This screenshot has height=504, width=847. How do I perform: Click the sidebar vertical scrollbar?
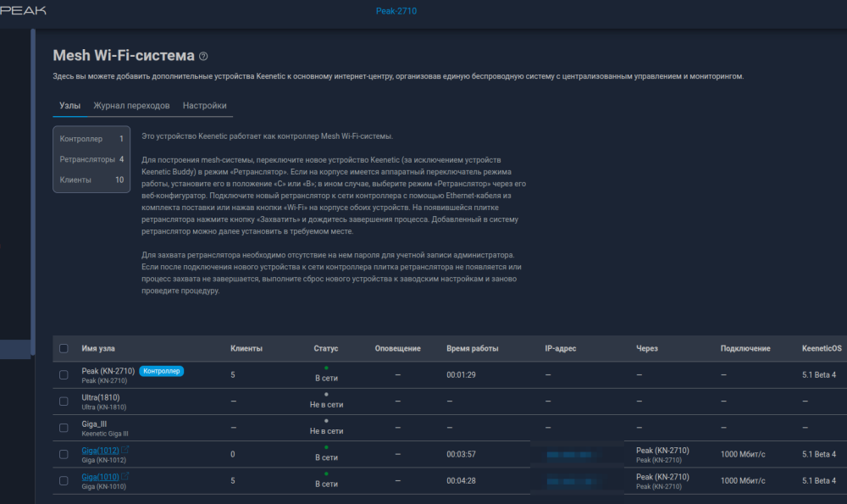pos(33,191)
